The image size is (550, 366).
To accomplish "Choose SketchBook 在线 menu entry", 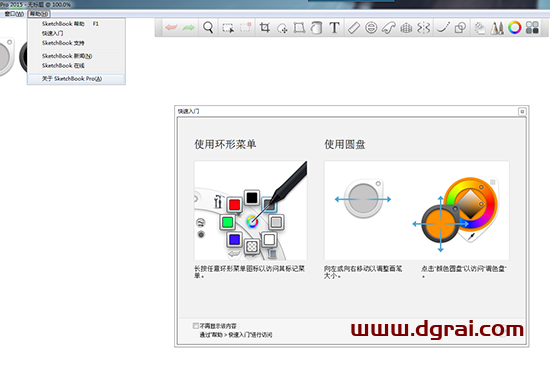I will (76, 66).
